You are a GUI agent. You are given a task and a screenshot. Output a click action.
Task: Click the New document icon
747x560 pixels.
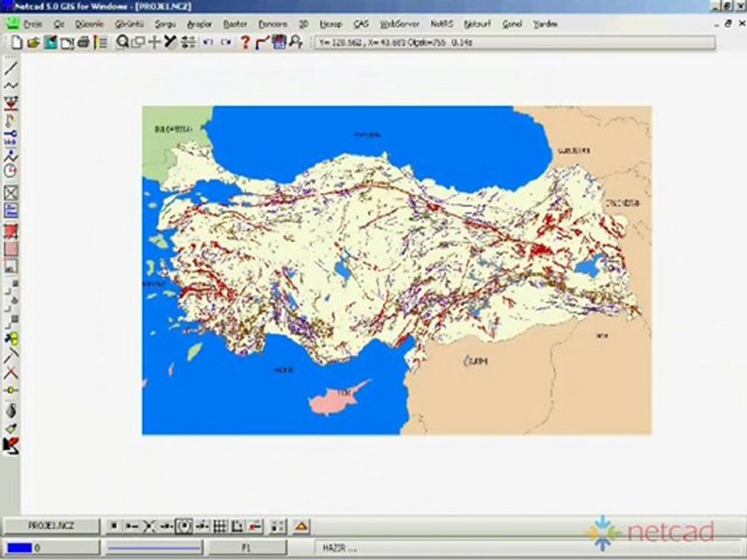(x=16, y=42)
